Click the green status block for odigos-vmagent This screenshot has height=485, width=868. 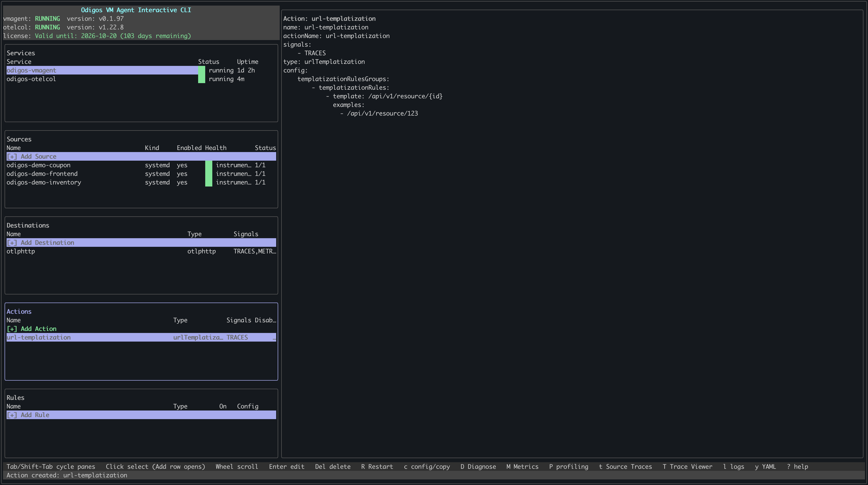click(x=201, y=70)
